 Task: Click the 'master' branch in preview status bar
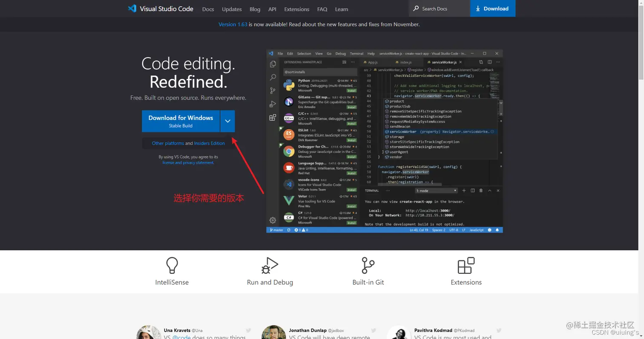tap(276, 230)
